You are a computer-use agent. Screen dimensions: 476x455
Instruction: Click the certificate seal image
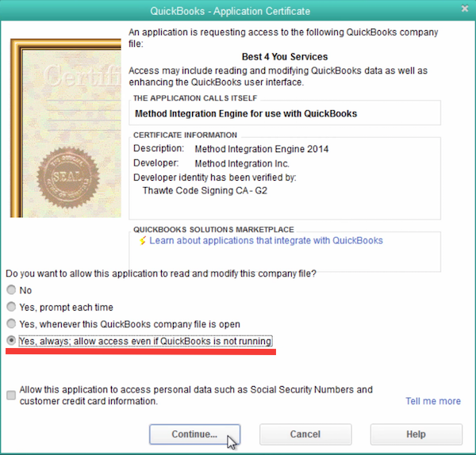[68, 178]
